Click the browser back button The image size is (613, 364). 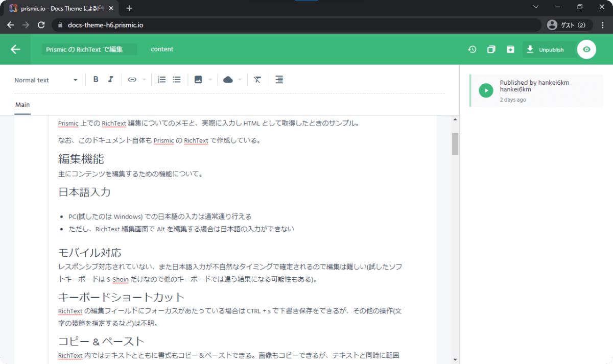pos(11,25)
